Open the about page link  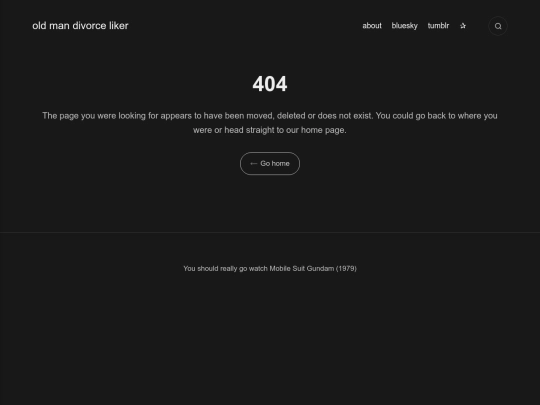[x=372, y=26]
